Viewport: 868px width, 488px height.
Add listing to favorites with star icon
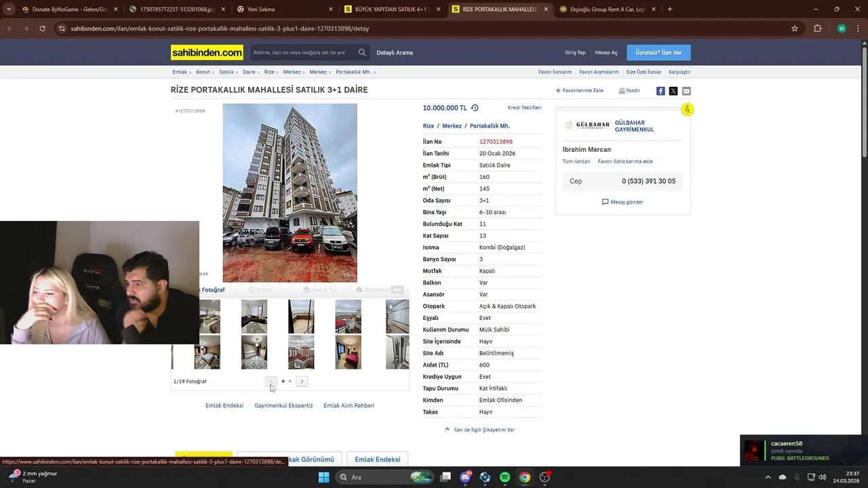(x=579, y=90)
